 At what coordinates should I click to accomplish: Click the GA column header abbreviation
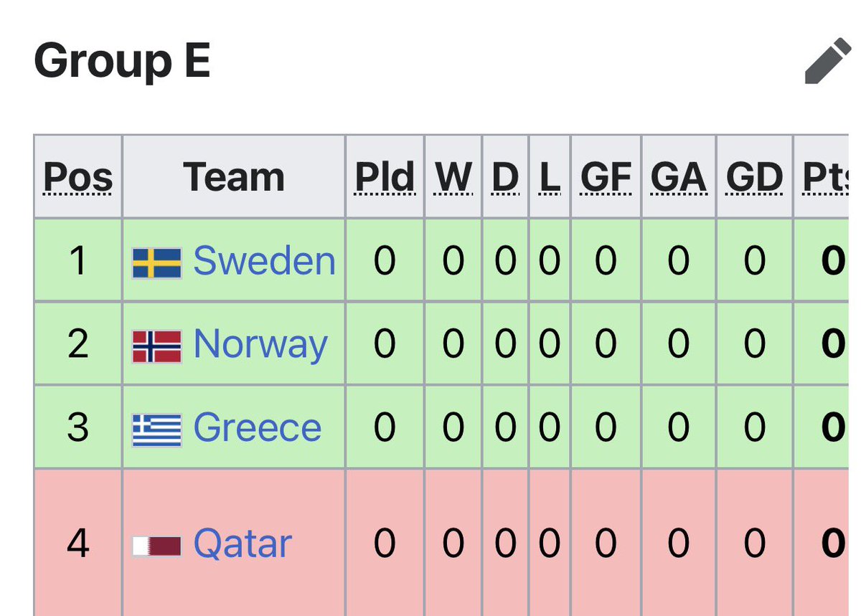(x=679, y=177)
